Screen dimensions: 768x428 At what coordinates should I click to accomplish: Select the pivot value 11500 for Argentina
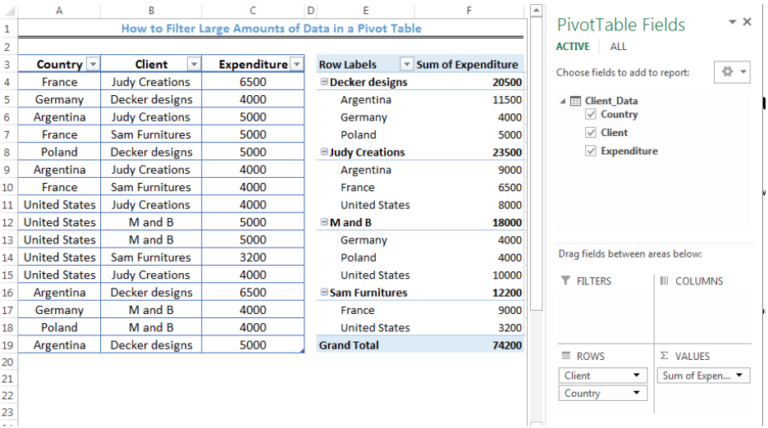tap(469, 99)
